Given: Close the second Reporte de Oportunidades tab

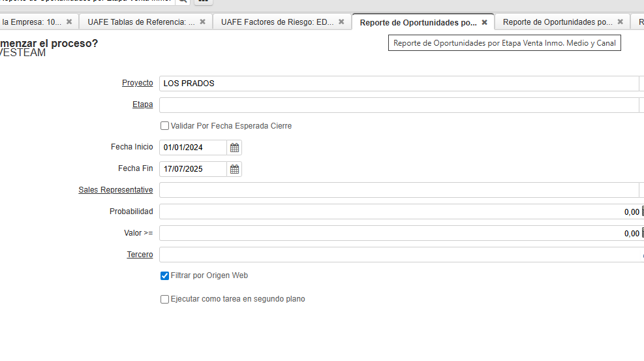Looking at the screenshot, I should (x=620, y=22).
